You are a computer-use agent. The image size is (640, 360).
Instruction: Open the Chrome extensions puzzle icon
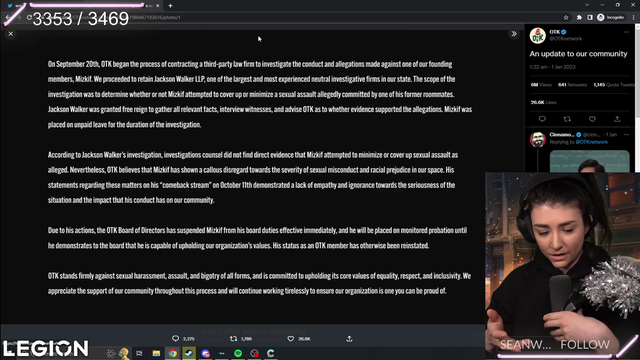(579, 18)
